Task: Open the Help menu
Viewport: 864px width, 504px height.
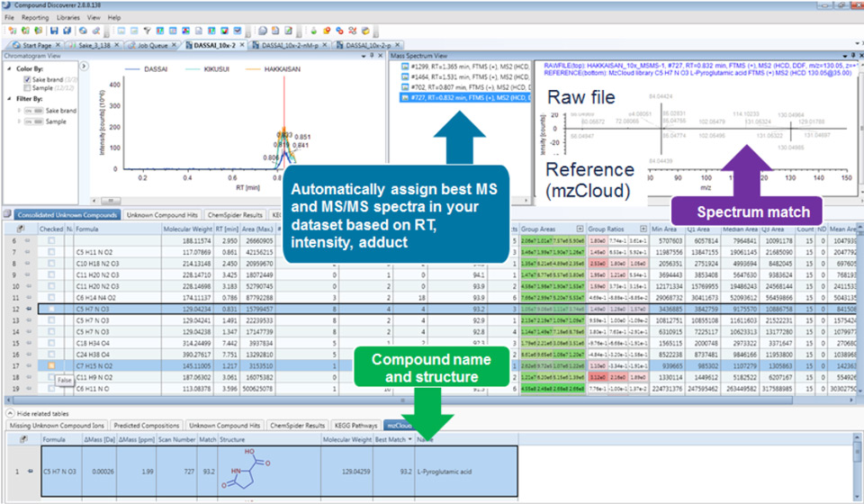Action: pos(114,18)
